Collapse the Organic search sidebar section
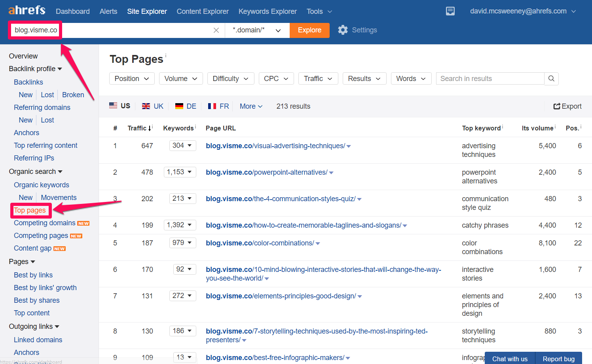This screenshot has width=592, height=364. [x=36, y=172]
